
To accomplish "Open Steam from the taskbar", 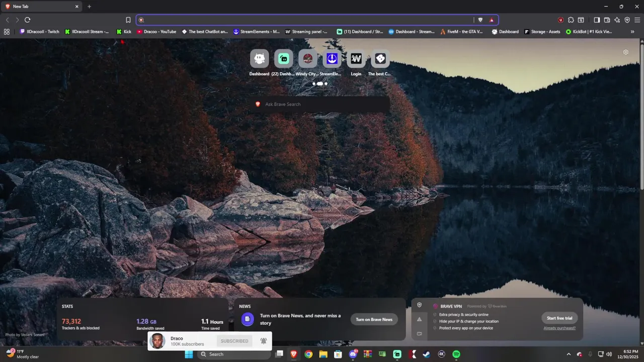I will point(427,354).
